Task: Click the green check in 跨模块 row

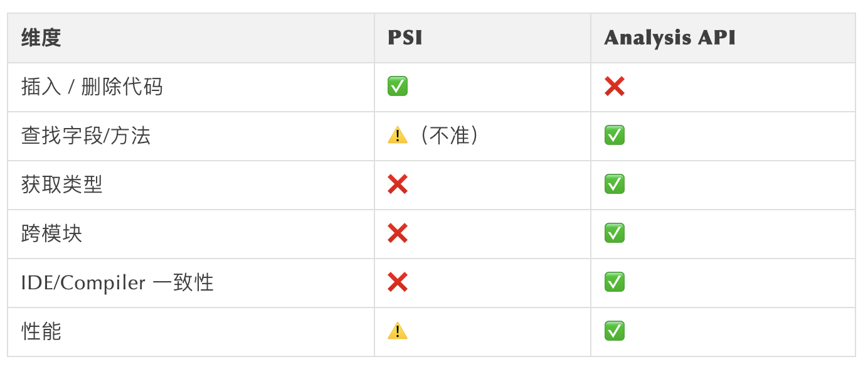Action: tap(614, 233)
